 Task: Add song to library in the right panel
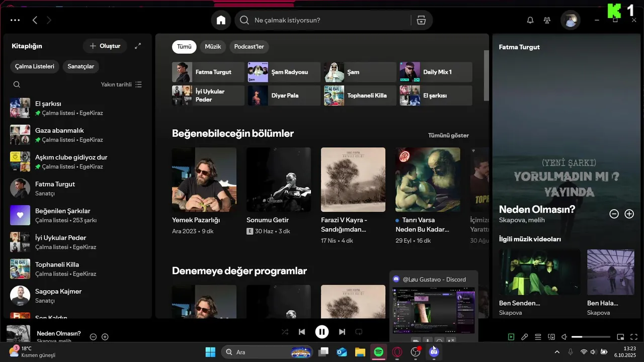click(629, 214)
